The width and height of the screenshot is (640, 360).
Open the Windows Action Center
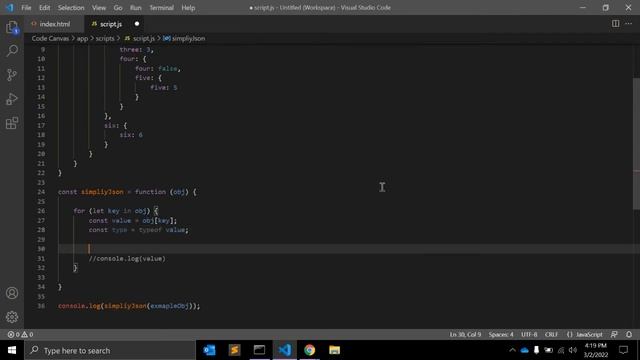(623, 350)
